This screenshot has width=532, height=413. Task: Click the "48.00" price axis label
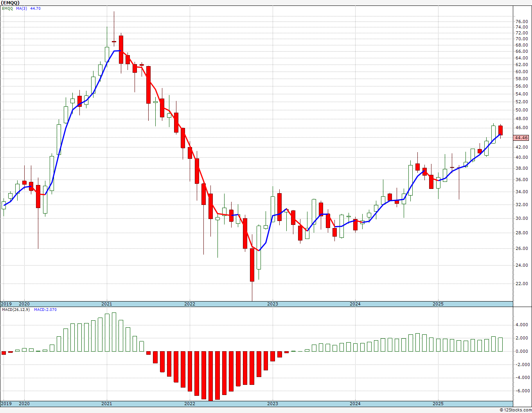(x=522, y=119)
